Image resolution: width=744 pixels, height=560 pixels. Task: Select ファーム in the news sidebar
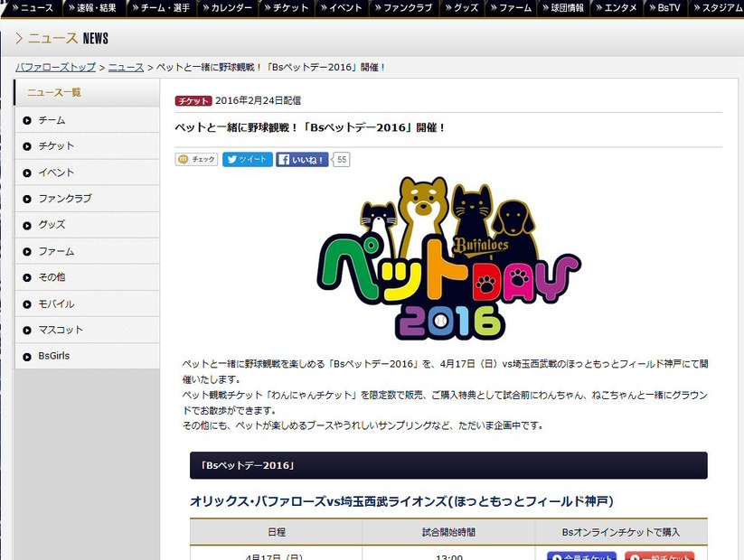click(x=87, y=251)
